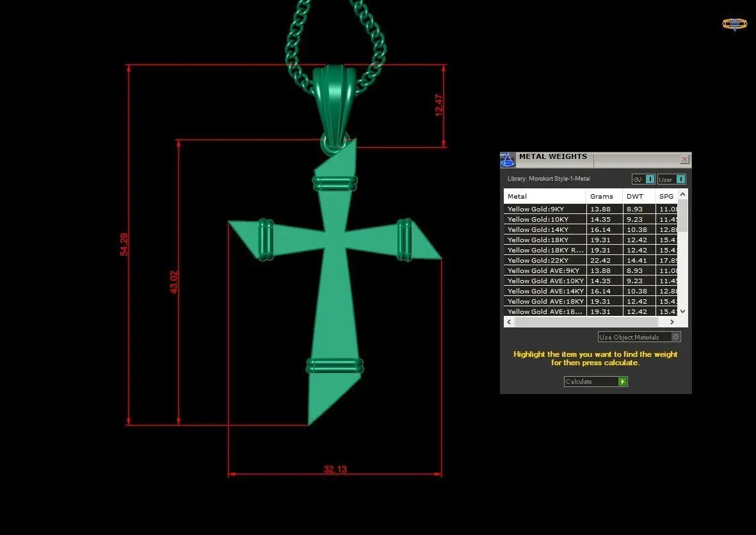Select the Yellow Gold:14KY row
The image size is (756, 535).
coord(591,229)
